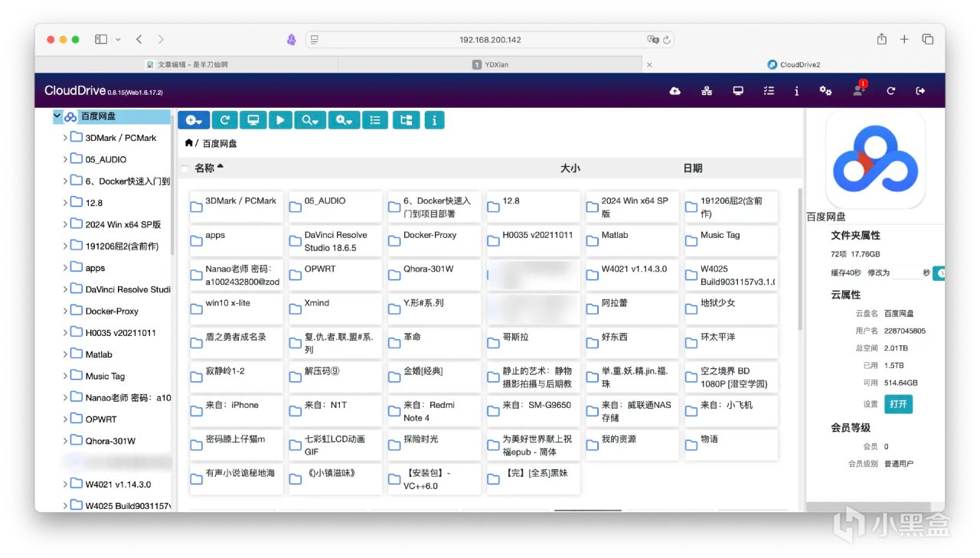Open the 地狱少女 folder card

coord(730,309)
